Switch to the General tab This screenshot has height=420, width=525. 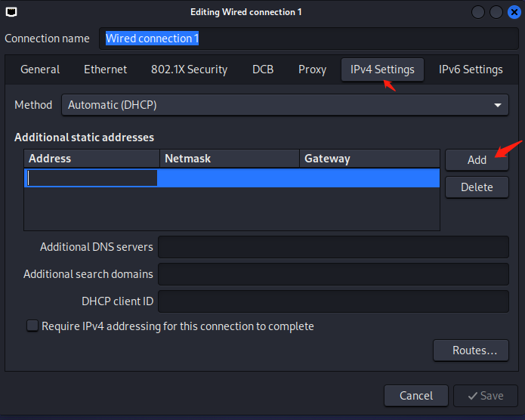click(x=40, y=69)
